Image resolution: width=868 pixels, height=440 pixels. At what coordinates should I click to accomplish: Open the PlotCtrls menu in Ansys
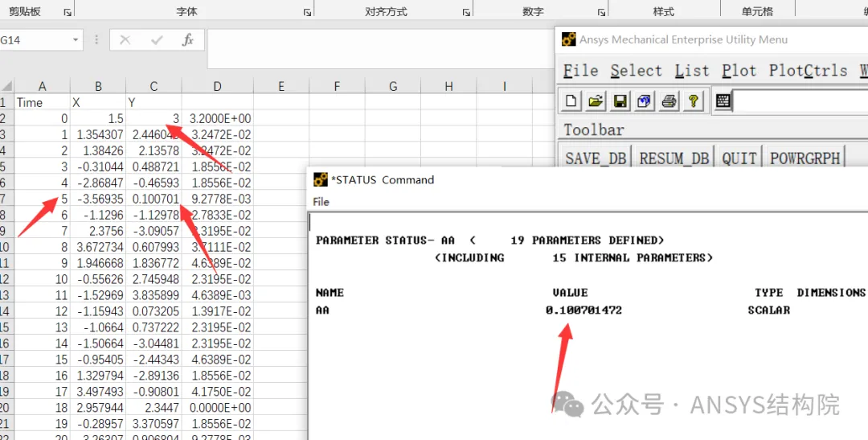click(809, 70)
